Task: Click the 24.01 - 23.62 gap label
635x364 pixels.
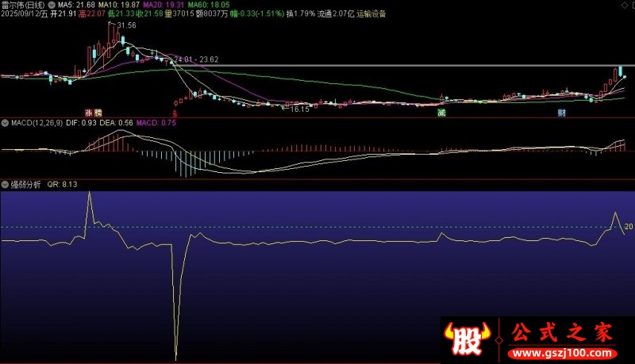Action: [197, 59]
